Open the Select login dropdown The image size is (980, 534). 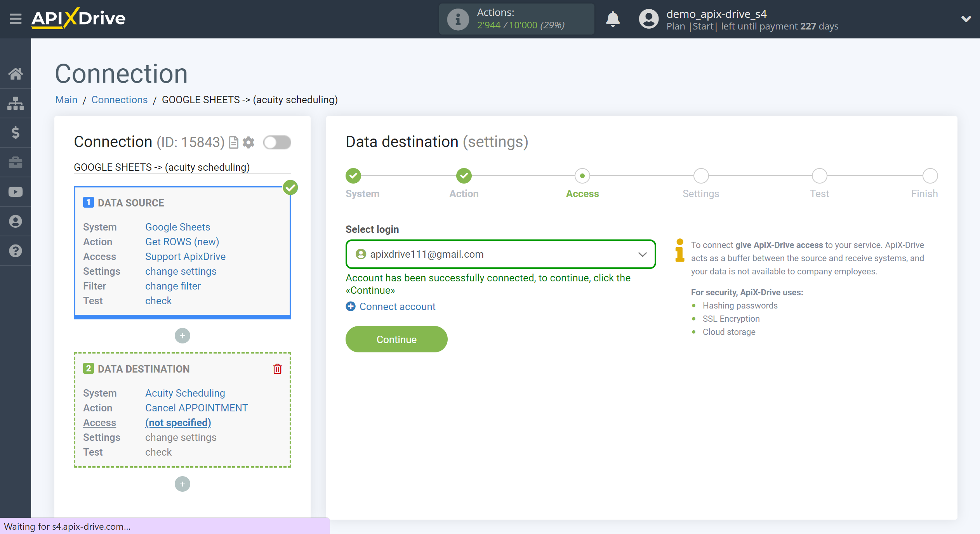coord(500,254)
